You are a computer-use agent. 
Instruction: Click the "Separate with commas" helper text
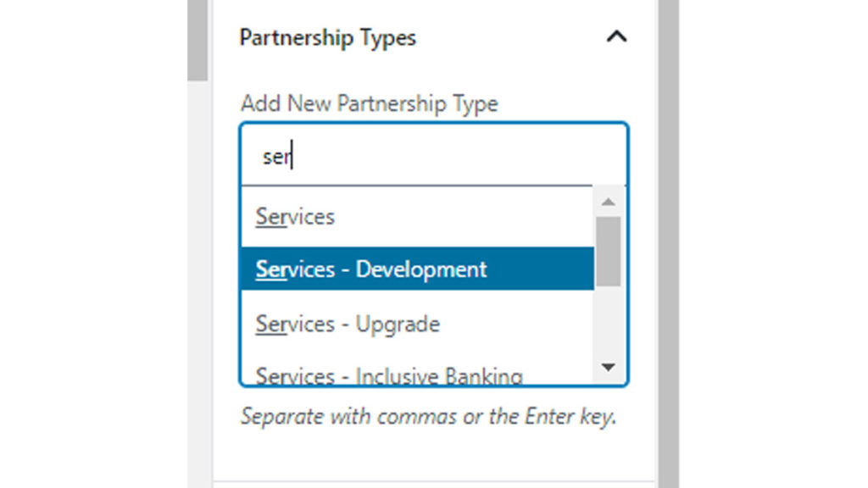point(427,417)
